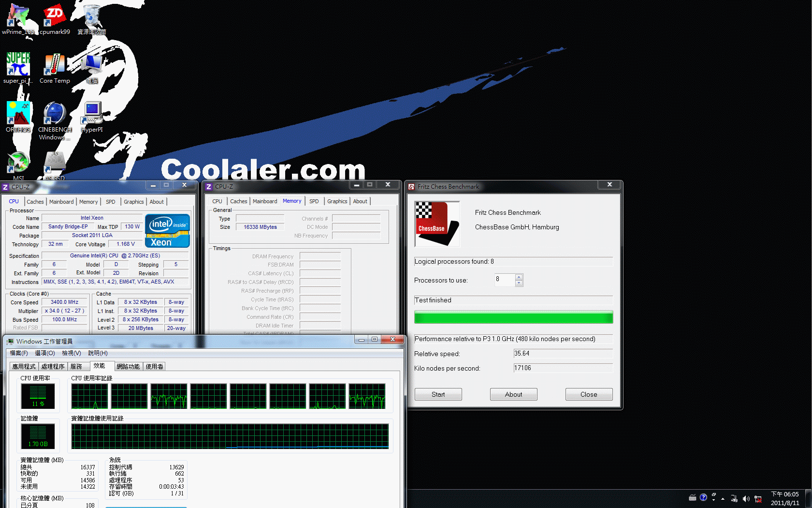Select the Recycle Bin (資源回收筒) icon

92,19
